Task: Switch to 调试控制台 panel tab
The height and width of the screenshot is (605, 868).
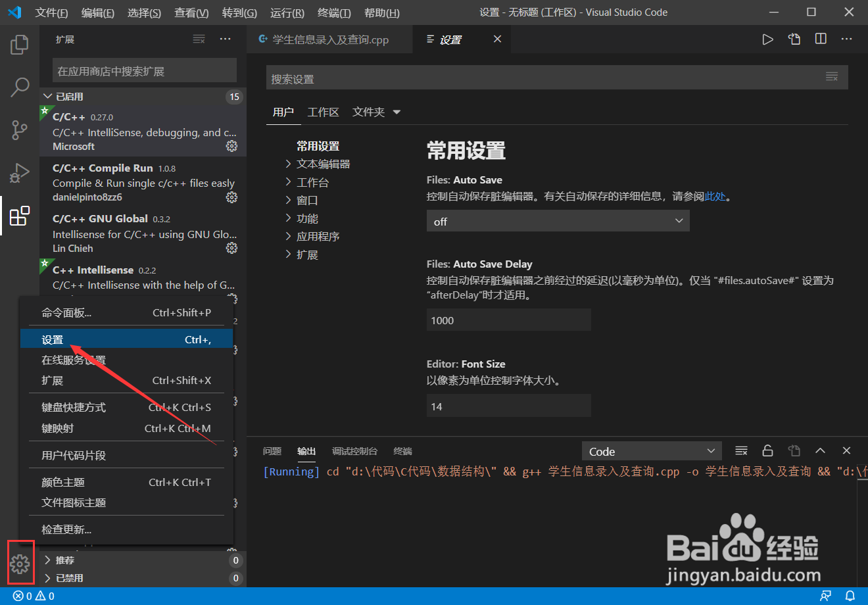Action: 354,451
